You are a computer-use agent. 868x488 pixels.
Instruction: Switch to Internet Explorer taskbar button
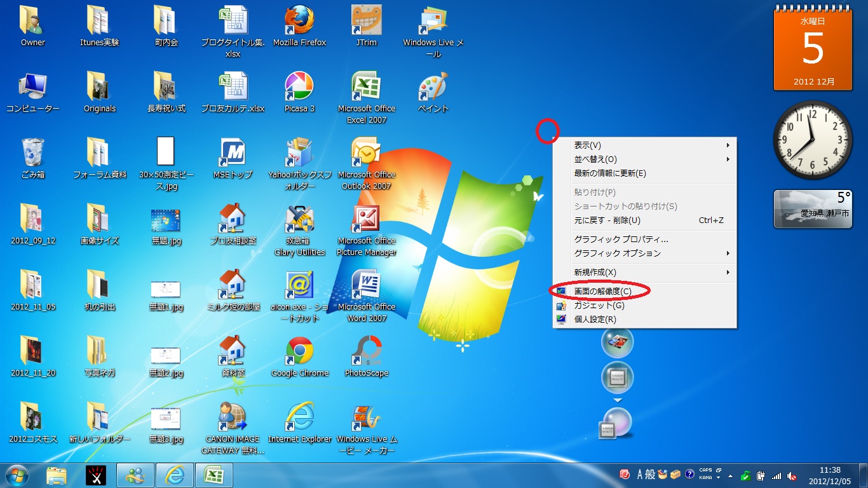point(174,475)
